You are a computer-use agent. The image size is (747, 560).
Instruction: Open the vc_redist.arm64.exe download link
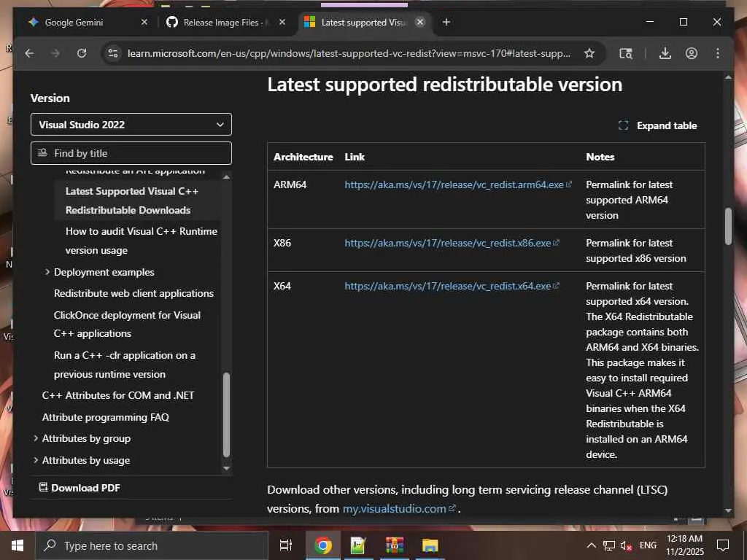[454, 184]
